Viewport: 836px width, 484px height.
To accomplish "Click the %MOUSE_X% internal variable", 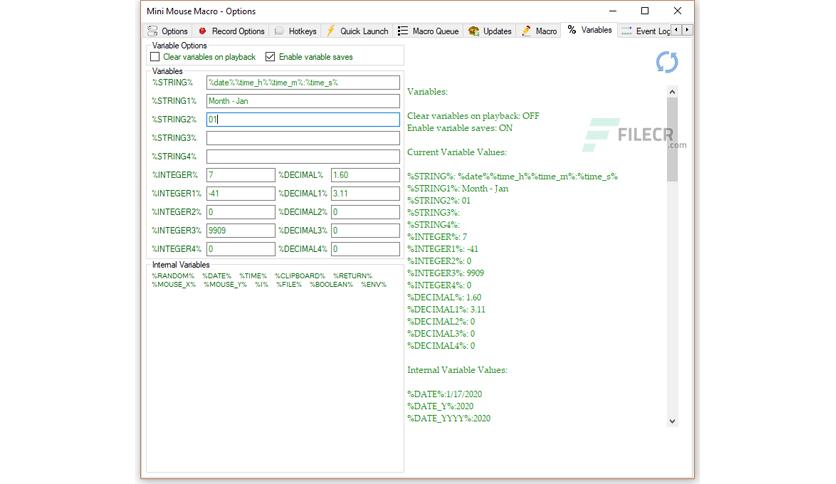I will pos(174,285).
